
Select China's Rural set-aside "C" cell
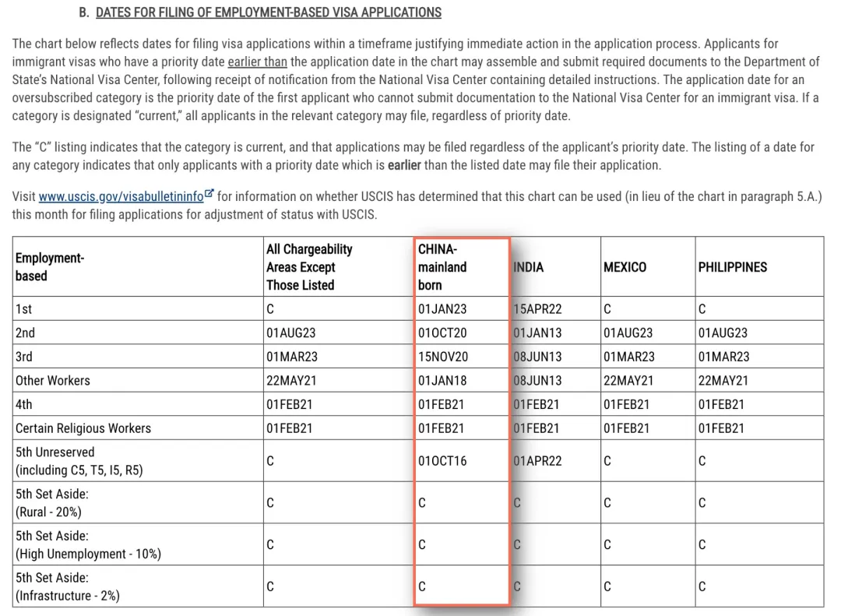422,503
